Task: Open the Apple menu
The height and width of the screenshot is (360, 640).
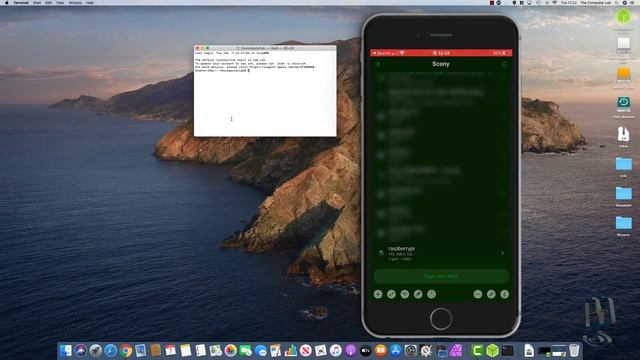Action: [7, 2]
